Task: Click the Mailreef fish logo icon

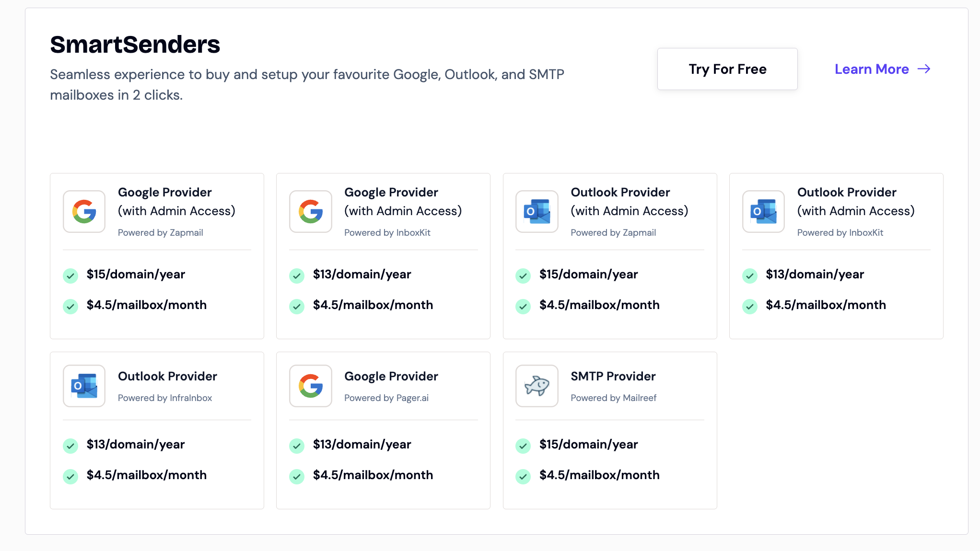Action: pos(537,386)
